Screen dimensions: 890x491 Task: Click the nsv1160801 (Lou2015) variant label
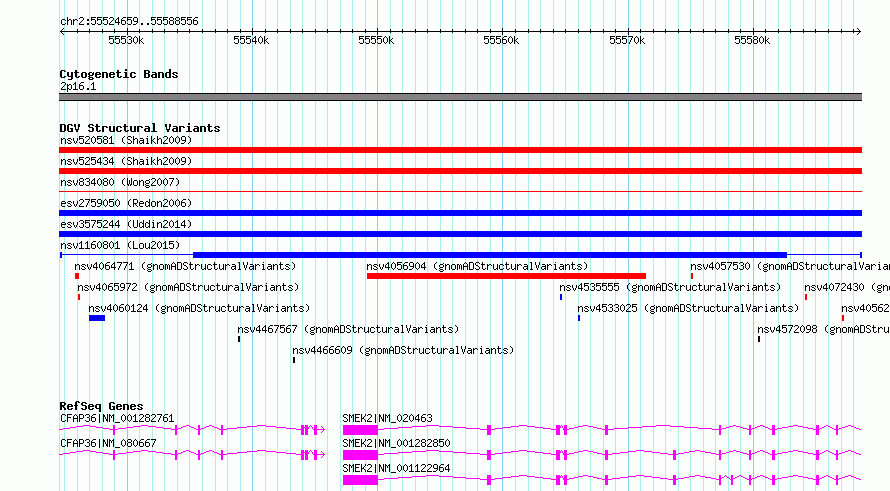120,245
